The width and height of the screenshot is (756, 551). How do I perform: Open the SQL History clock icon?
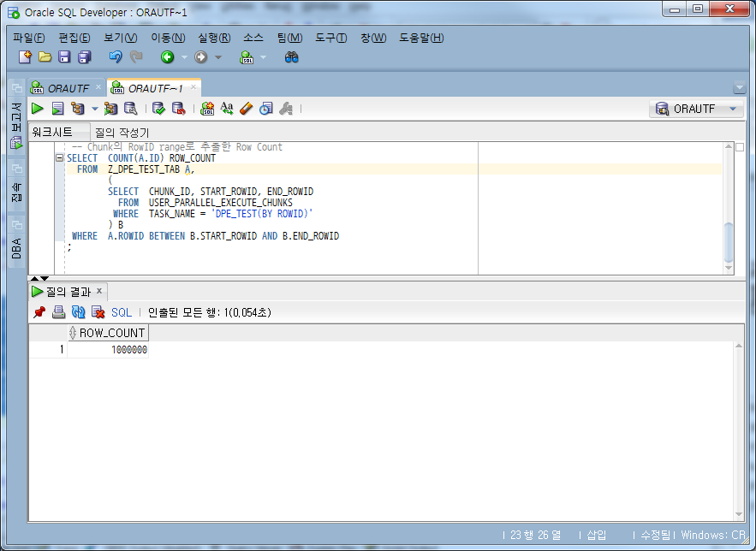[267, 108]
